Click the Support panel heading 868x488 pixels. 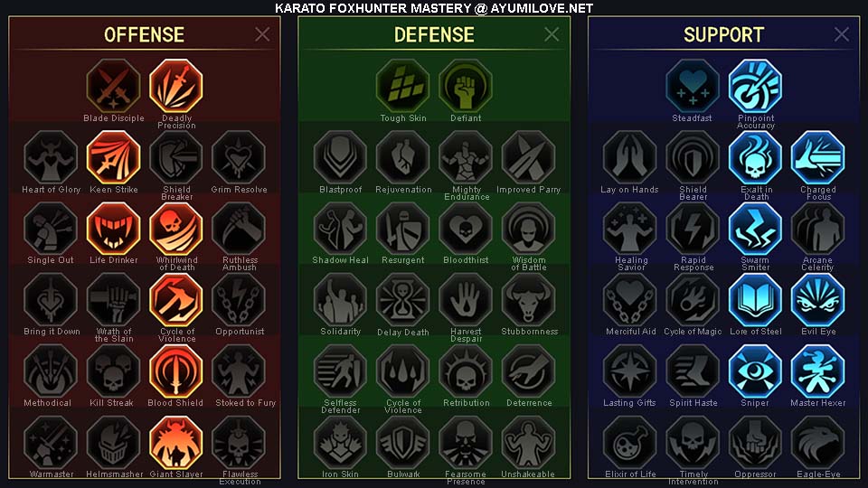[723, 35]
